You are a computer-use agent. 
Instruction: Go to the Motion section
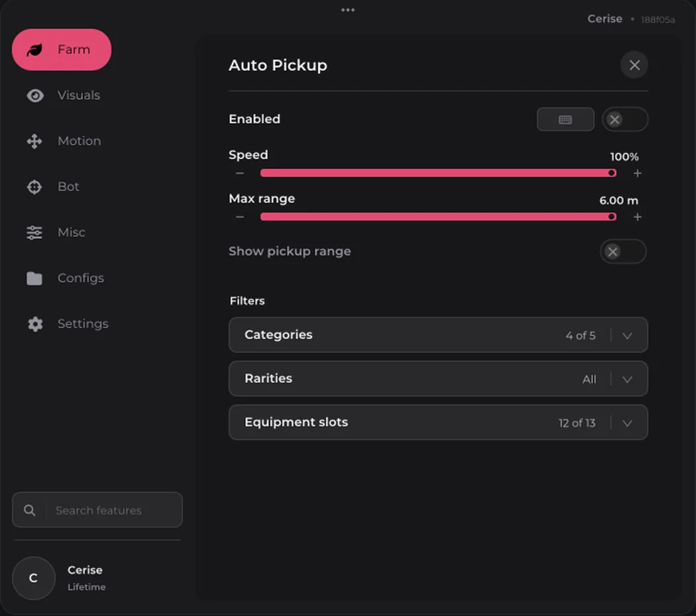[x=64, y=141]
